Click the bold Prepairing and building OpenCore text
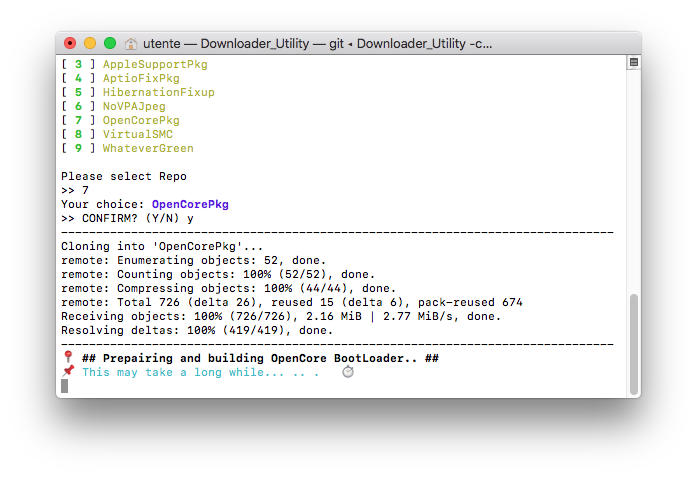Viewport: 697px width, 478px height. pos(260,358)
